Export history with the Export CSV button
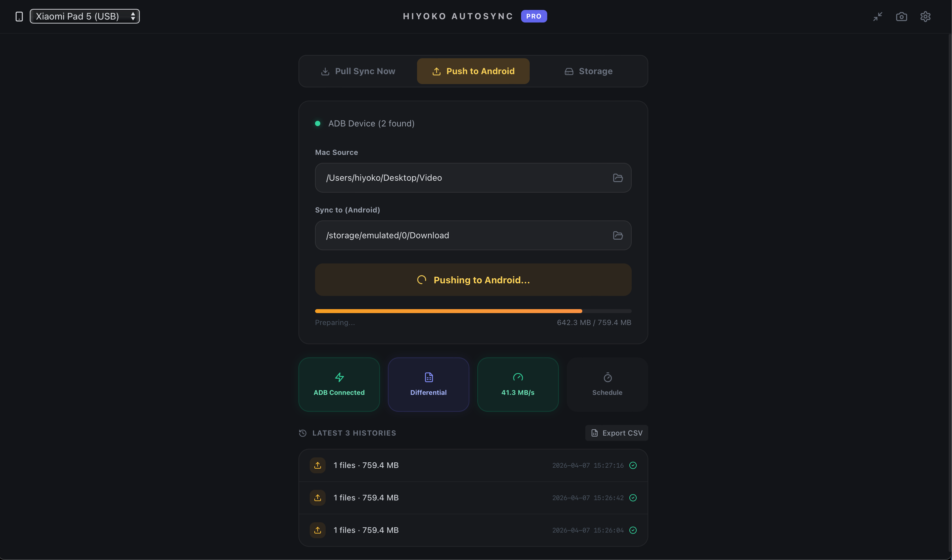Viewport: 952px width, 560px height. tap(616, 433)
